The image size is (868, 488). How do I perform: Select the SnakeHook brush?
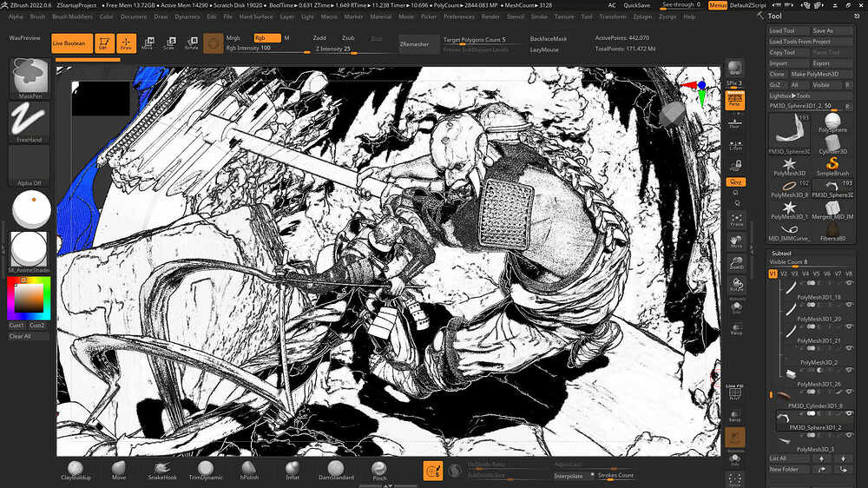[162, 471]
